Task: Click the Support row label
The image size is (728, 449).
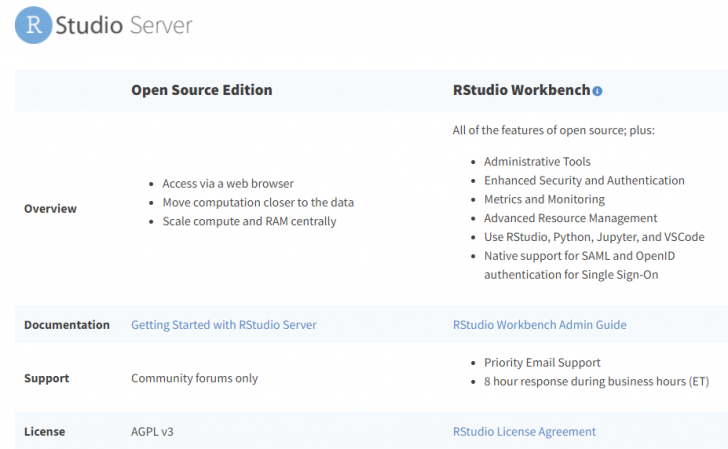Action: [46, 378]
